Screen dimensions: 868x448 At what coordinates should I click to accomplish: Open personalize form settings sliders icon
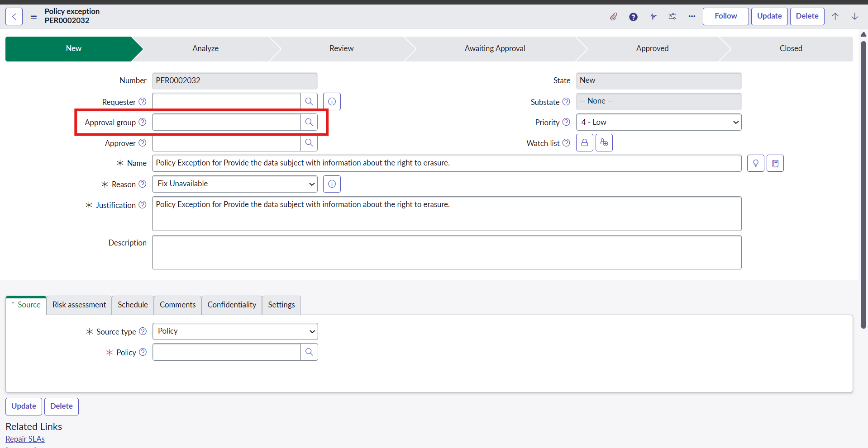(672, 17)
